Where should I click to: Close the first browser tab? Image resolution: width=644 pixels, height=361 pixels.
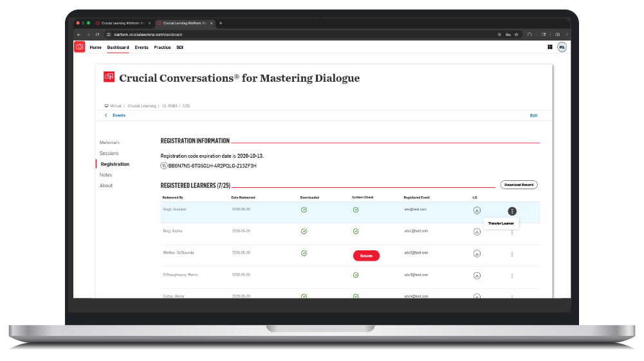coord(149,23)
